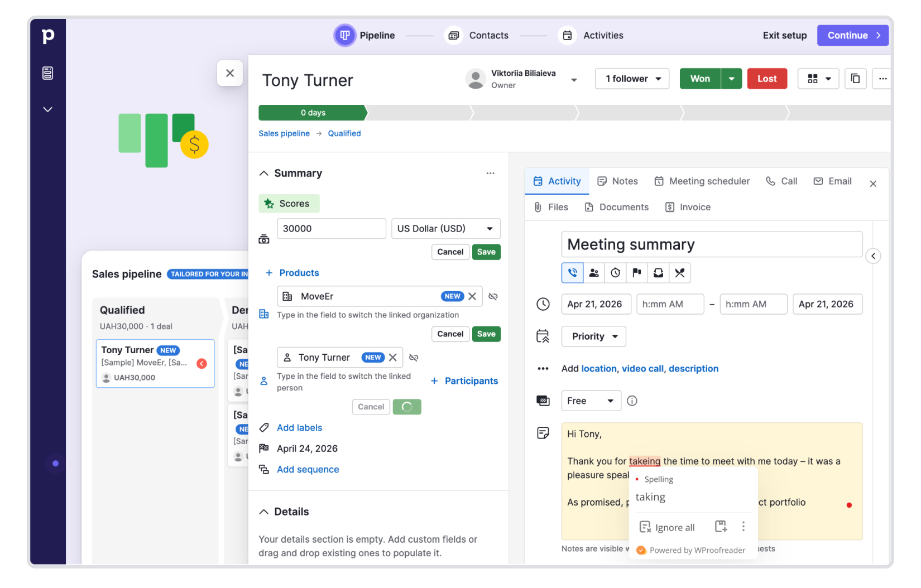Save the organization field
This screenshot has width=921, height=588.
[x=486, y=334]
